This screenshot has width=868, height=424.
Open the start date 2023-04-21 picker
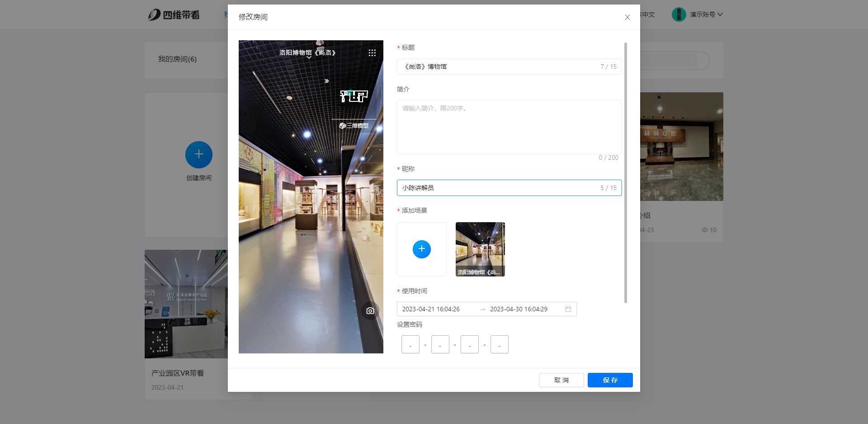(431, 309)
